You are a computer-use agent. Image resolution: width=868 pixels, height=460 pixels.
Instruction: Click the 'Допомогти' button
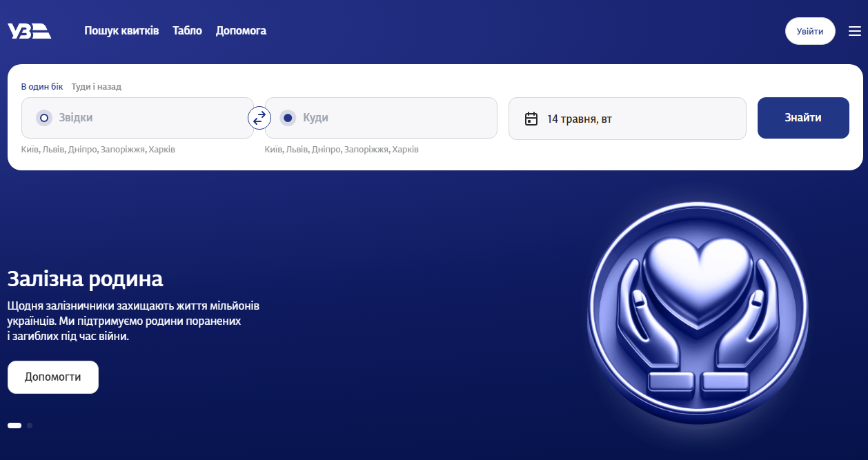click(x=53, y=377)
